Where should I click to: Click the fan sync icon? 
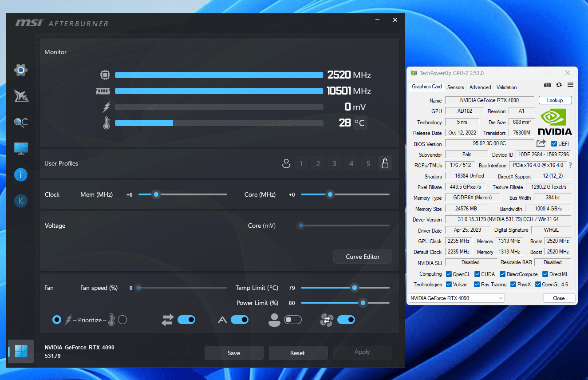327,320
